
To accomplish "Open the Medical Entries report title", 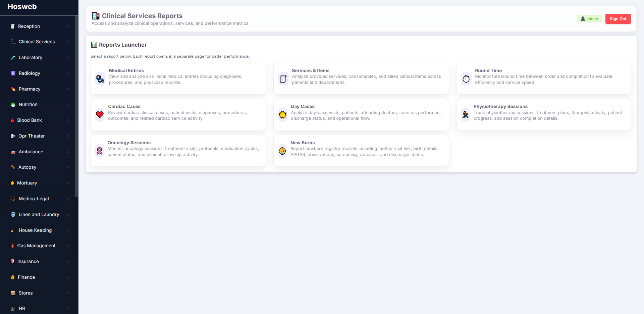I will [x=126, y=70].
